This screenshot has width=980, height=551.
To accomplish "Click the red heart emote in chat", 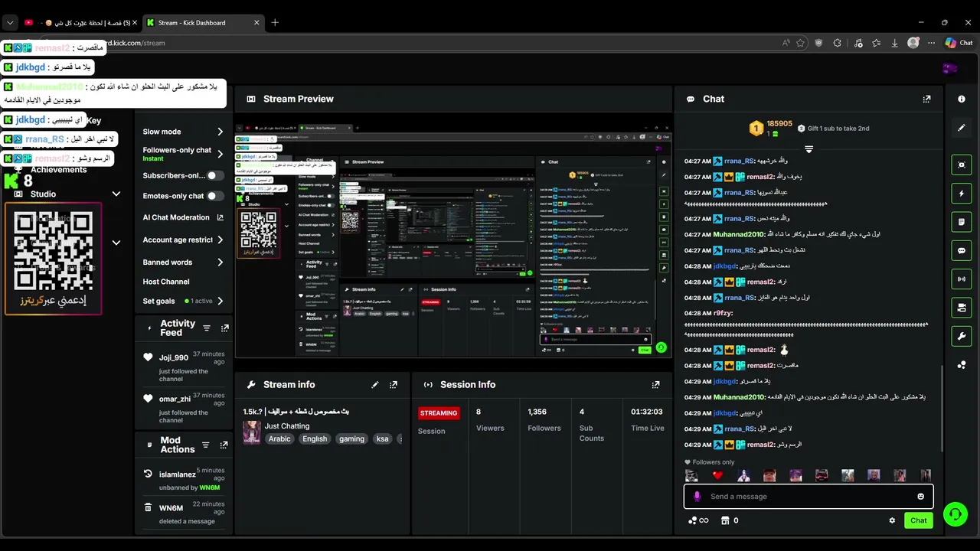I will 717,475.
